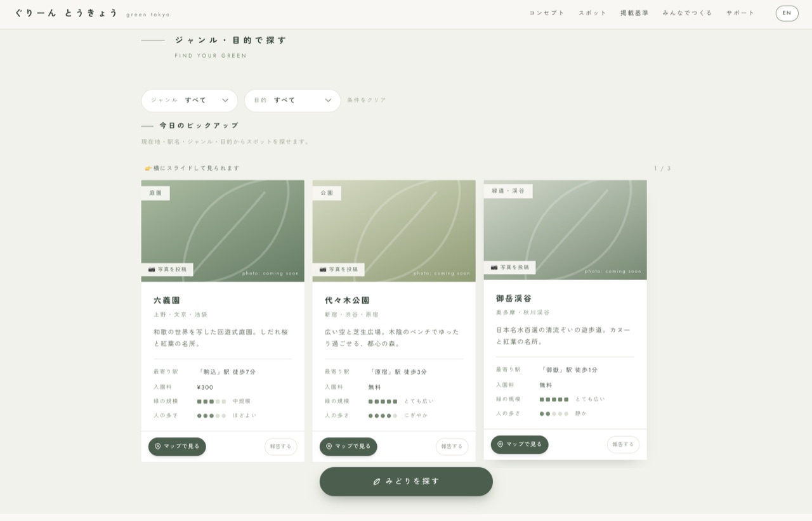Image resolution: width=812 pixels, height=521 pixels.
Task: Open the ジャンル dropdown
Action: tap(190, 101)
